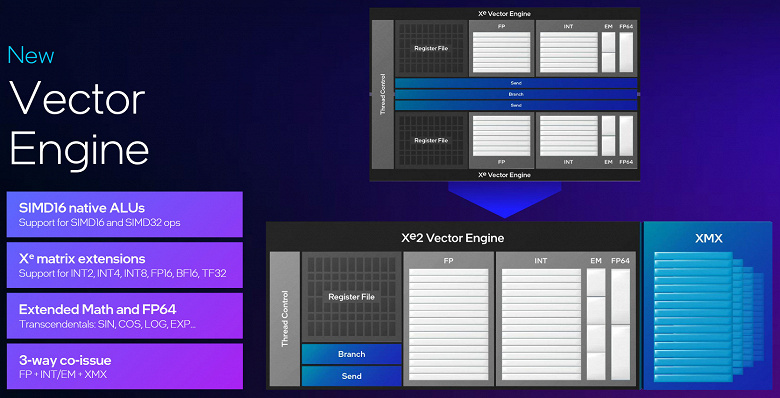Screen dimensions: 780x398
Task: Click the word New above Vector Engine
Action: click(x=31, y=55)
